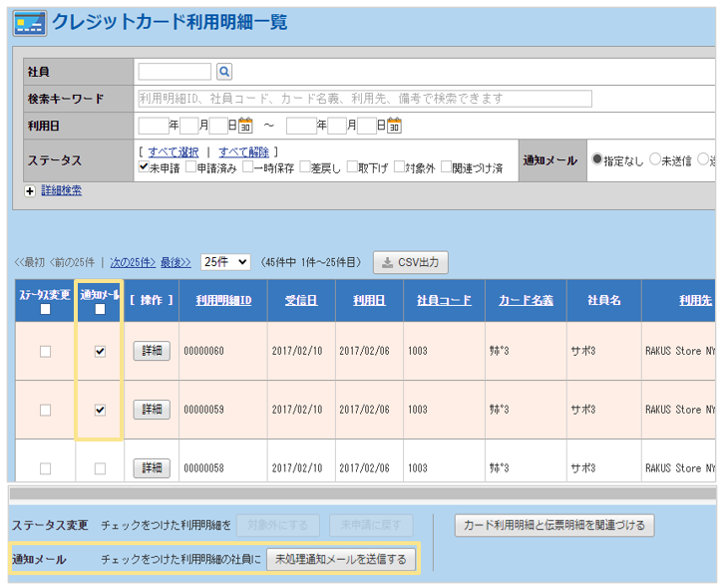Click 次の25件 pagination link
This screenshot has width=723, height=588.
coord(132,262)
